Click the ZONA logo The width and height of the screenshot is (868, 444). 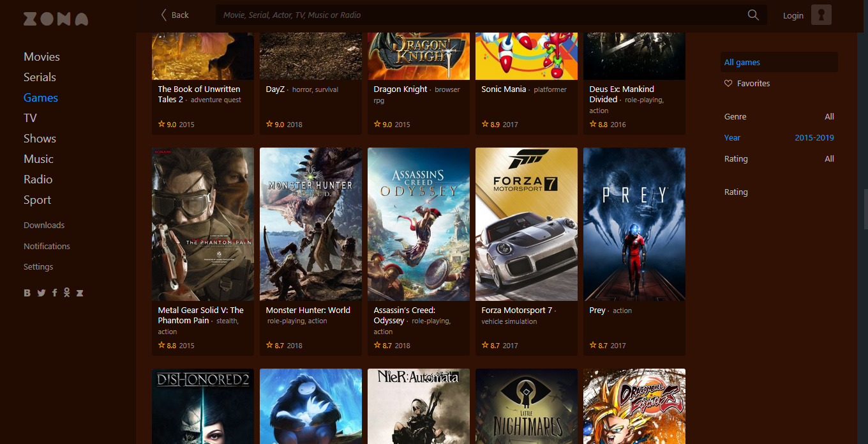(x=56, y=19)
